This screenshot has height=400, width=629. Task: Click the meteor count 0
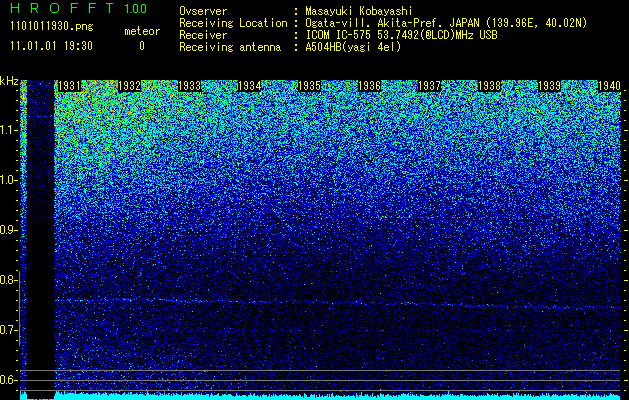pyautogui.click(x=142, y=46)
